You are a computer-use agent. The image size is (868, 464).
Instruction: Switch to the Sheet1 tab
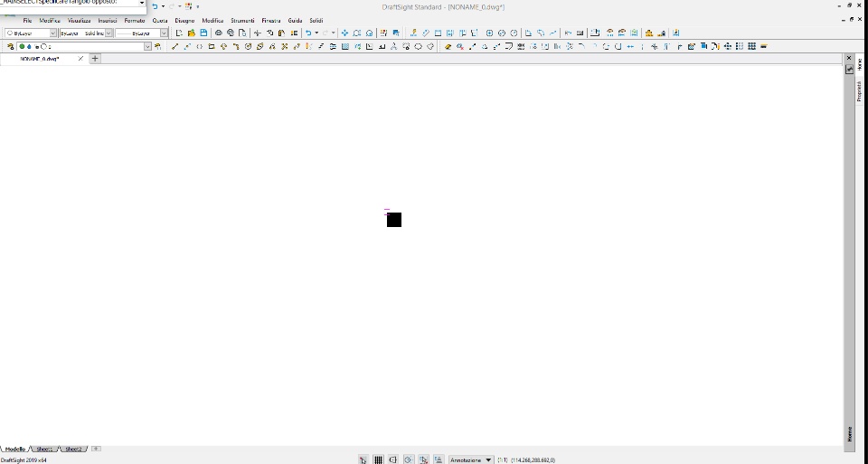(x=44, y=449)
